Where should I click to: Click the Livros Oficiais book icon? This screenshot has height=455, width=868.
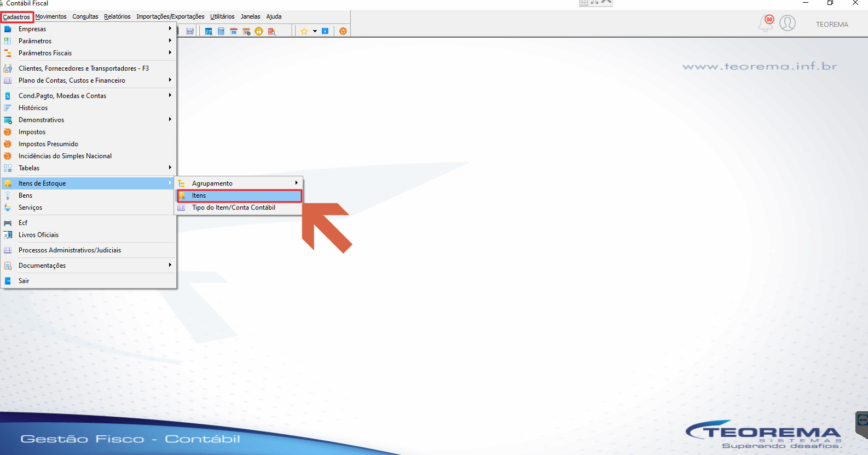(x=8, y=235)
